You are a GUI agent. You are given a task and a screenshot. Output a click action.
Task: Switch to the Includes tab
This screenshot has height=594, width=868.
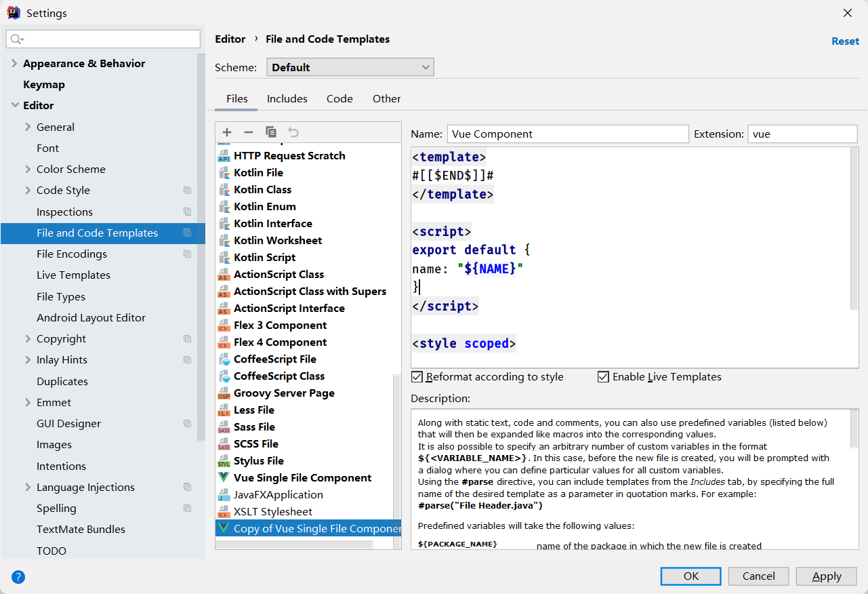[x=287, y=99]
